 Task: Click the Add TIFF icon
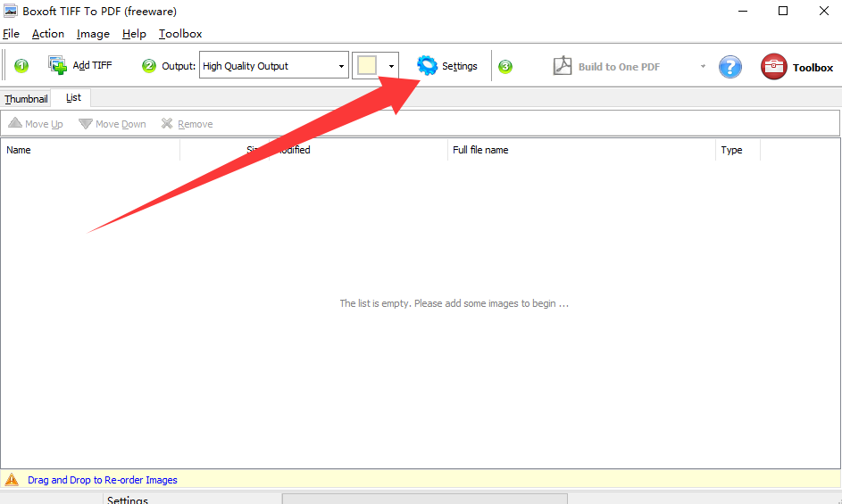point(57,65)
